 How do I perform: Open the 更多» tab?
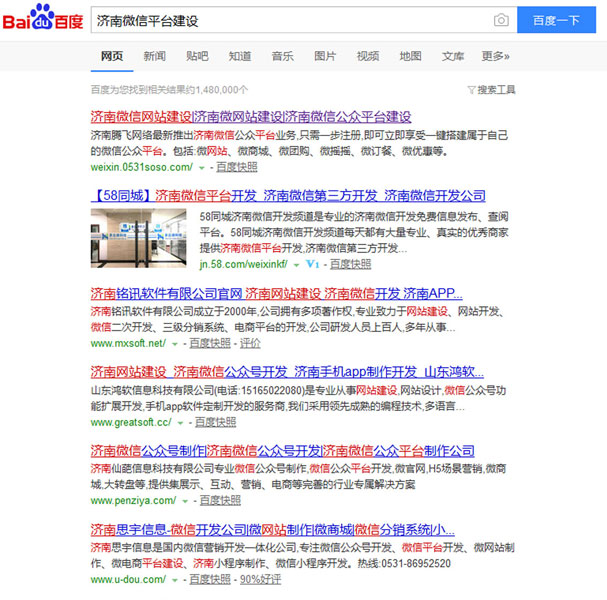496,57
